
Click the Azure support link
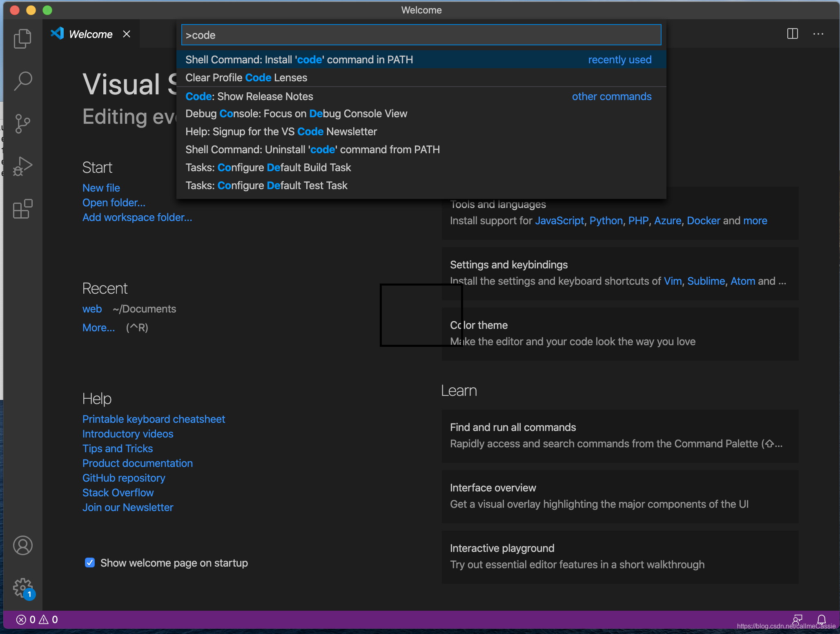tap(668, 221)
